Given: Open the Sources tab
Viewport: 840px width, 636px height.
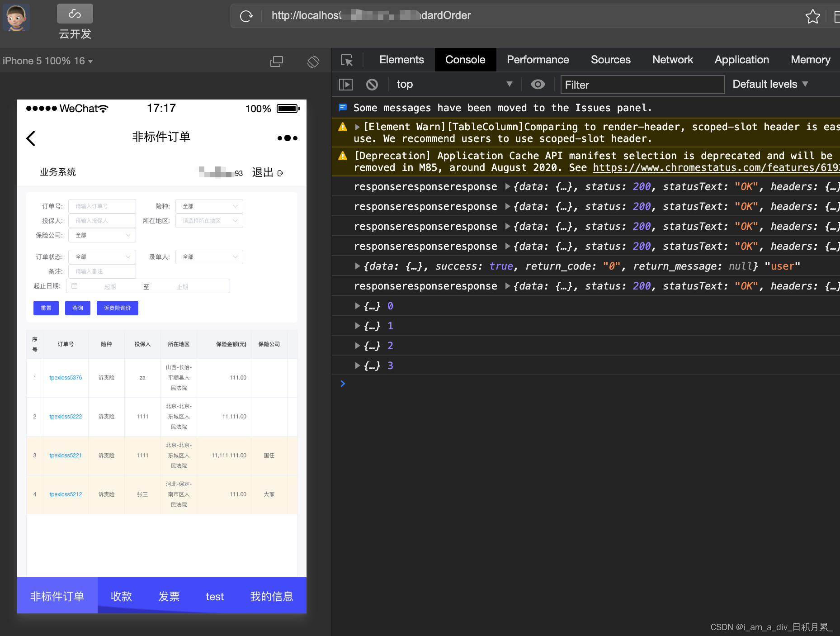Looking at the screenshot, I should [610, 60].
